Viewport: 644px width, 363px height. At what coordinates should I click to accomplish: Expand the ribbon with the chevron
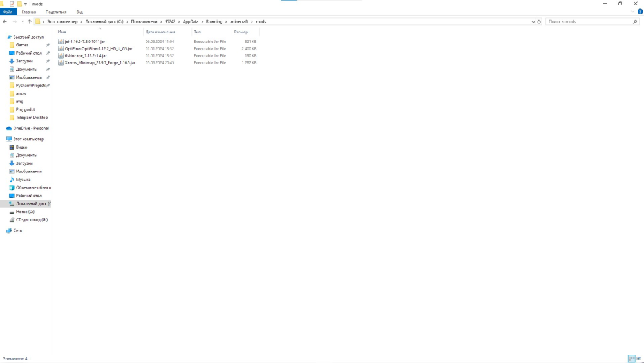pyautogui.click(x=632, y=12)
